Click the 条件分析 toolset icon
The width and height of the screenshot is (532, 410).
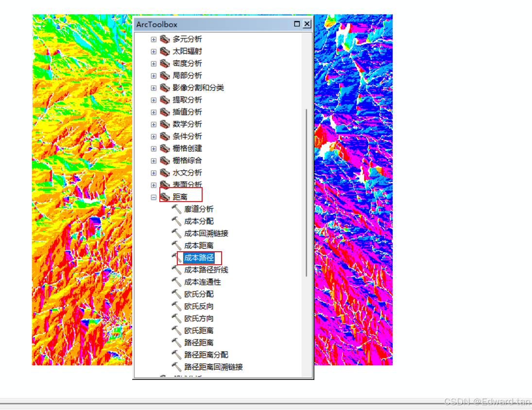pos(165,137)
